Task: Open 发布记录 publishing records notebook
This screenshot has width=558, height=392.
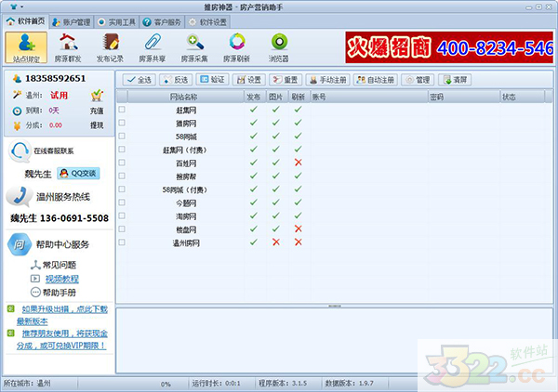Action: tap(110, 47)
